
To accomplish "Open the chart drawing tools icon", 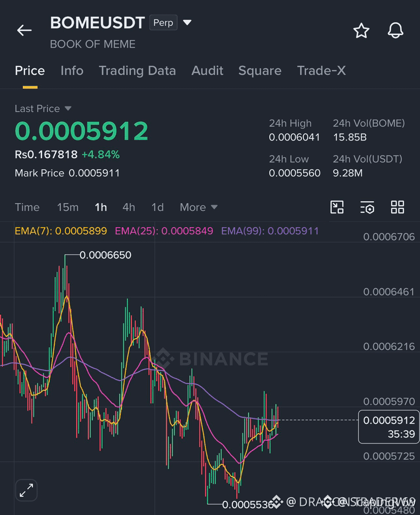I will pos(337,207).
